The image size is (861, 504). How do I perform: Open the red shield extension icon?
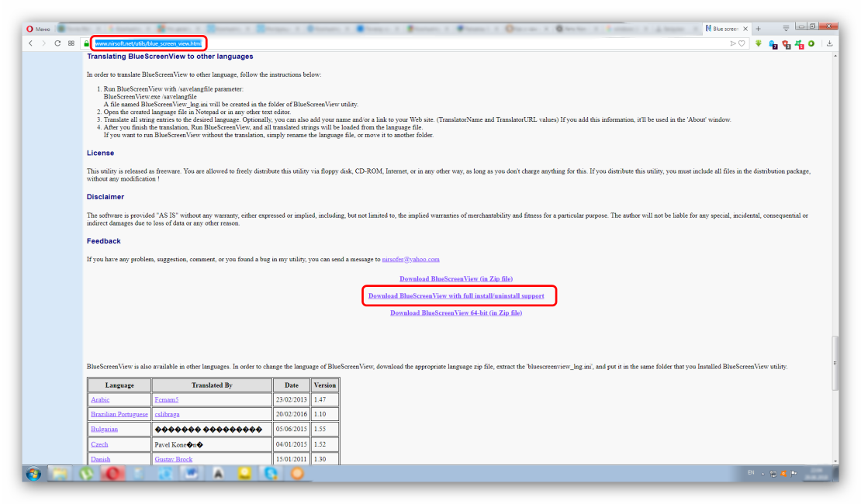coord(786,44)
